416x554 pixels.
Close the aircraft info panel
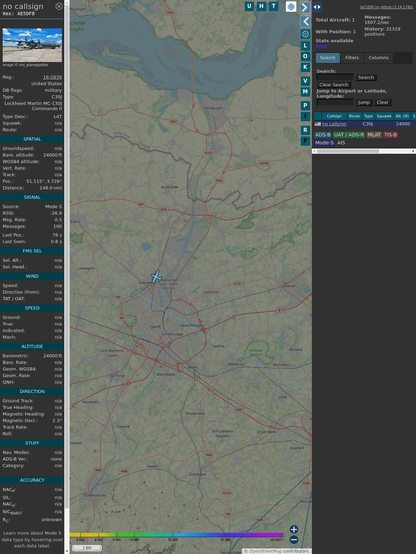tap(59, 6)
